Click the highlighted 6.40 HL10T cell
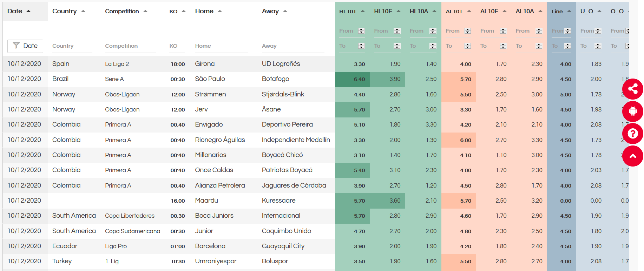This screenshot has height=271, width=644. (352, 79)
